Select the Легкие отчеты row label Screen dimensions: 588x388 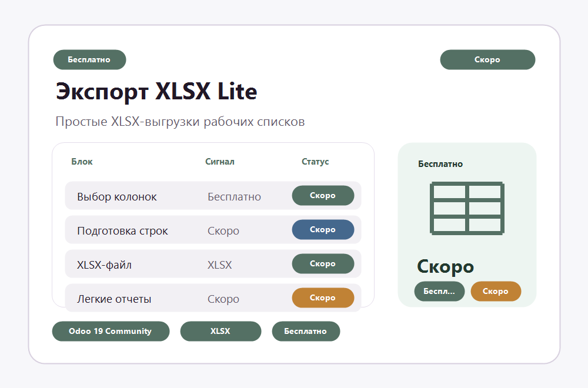114,299
